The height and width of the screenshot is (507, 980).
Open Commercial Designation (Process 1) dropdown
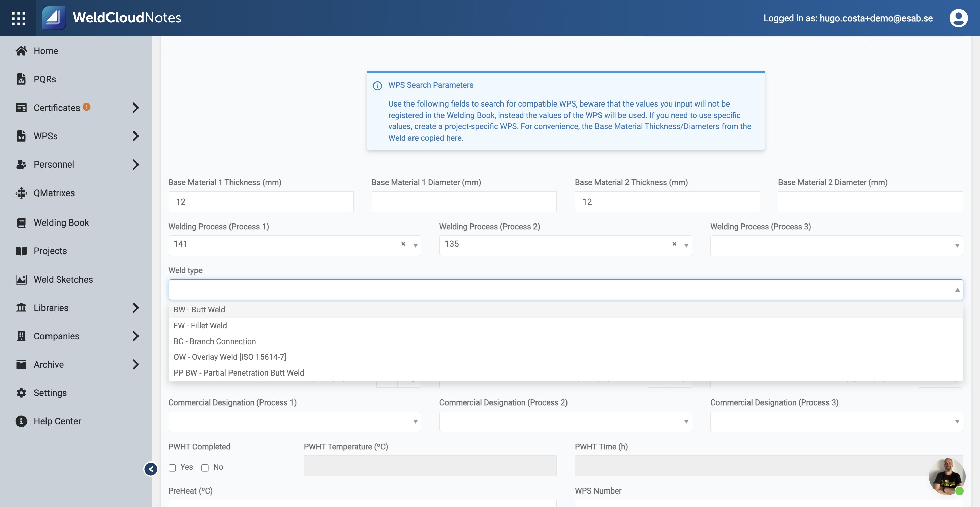[295, 422]
